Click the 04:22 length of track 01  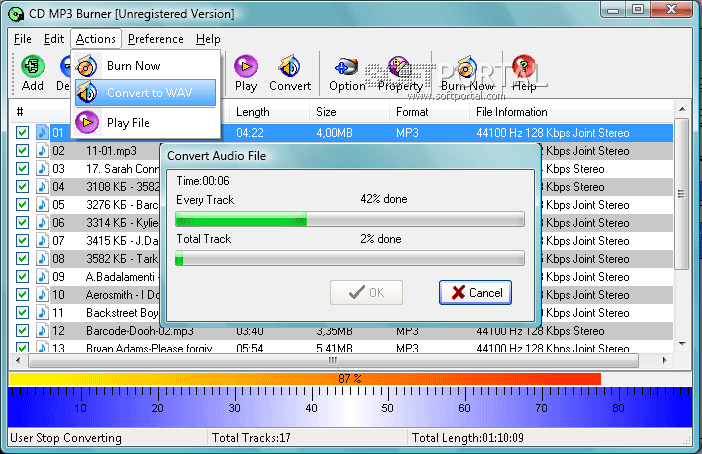[250, 133]
